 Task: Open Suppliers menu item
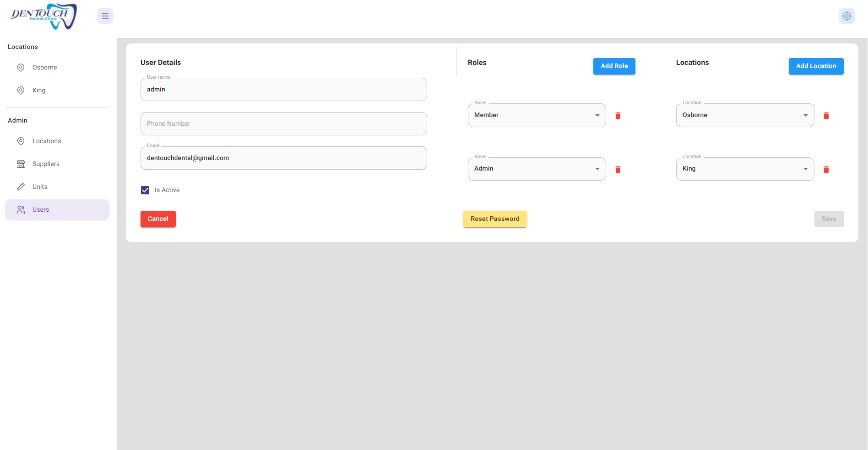(x=57, y=164)
